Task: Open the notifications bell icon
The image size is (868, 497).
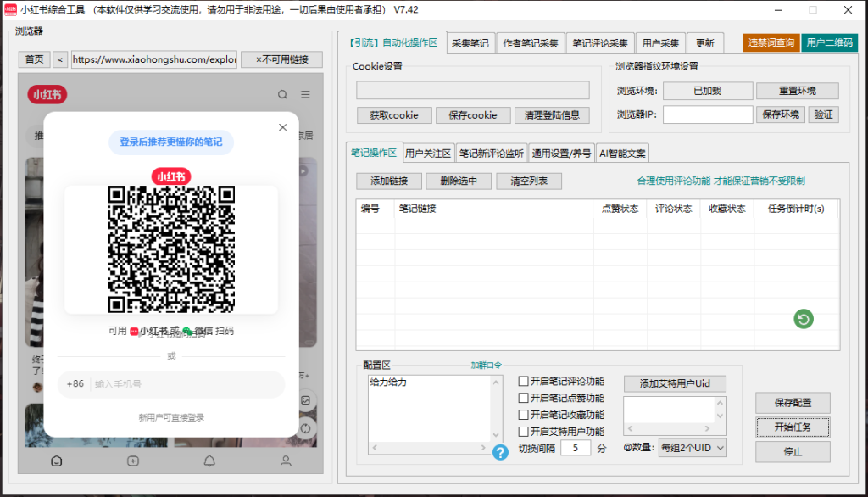Action: [209, 461]
